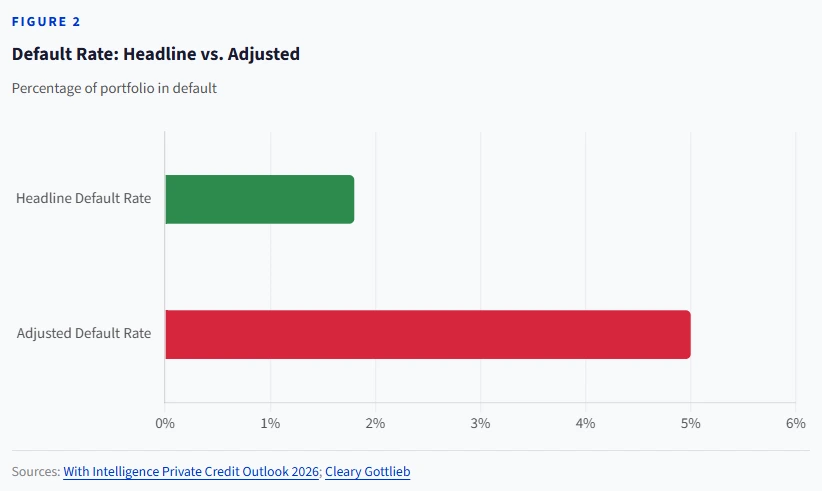Open the With Intelligence Private Credit Outlook 2026 link
This screenshot has height=491, width=822.
pyautogui.click(x=191, y=471)
